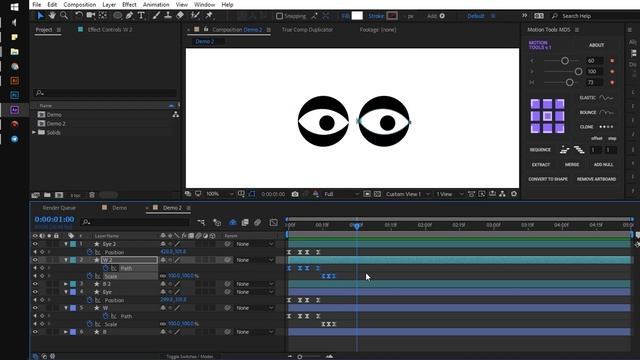Open composition mini-flowchart in timeline
This screenshot has width=640, height=360.
201,222
